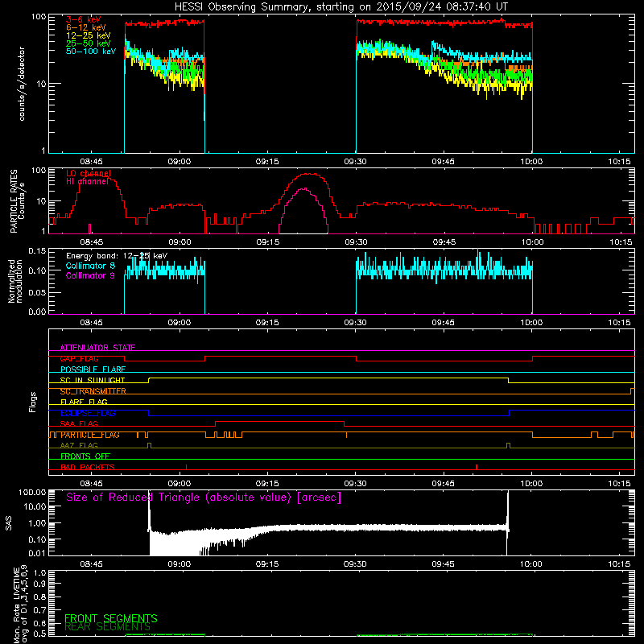This screenshot has width=644, height=644.
Task: Click the HESSI Observing Summary title text
Action: (x=341, y=7)
